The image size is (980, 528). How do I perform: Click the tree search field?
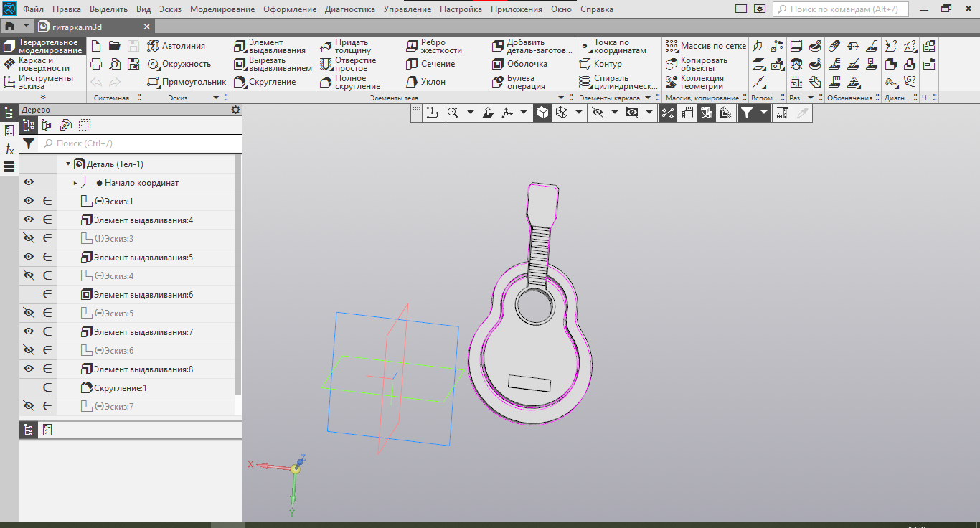pos(136,143)
